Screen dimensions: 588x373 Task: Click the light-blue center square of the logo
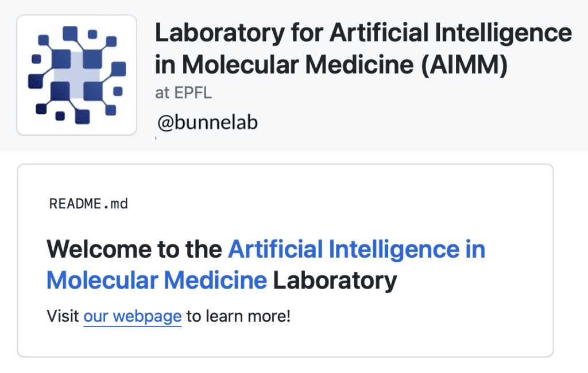pos(77,75)
